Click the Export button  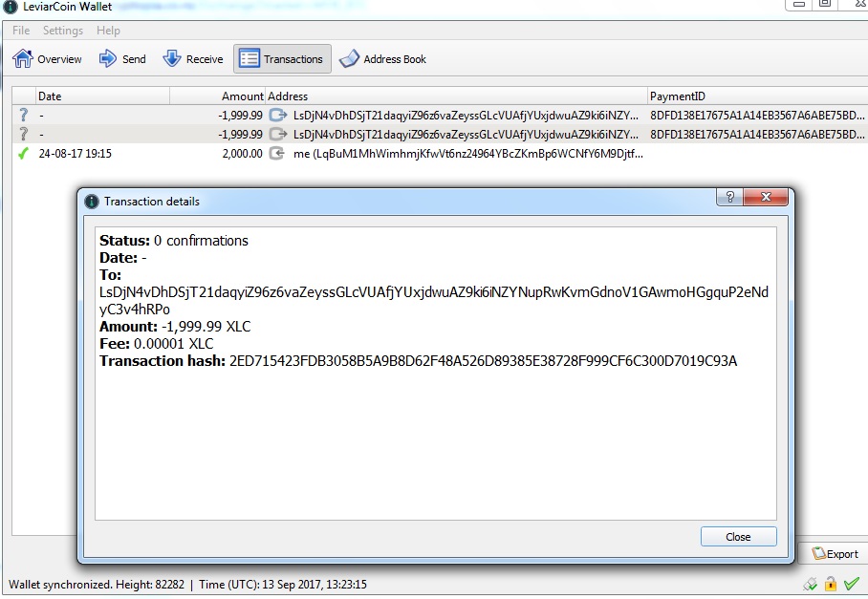[x=835, y=554]
